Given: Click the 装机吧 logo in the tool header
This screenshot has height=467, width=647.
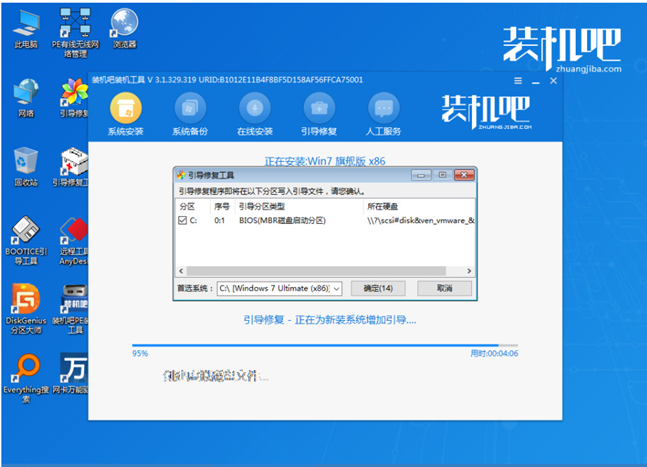Looking at the screenshot, I should tap(486, 111).
